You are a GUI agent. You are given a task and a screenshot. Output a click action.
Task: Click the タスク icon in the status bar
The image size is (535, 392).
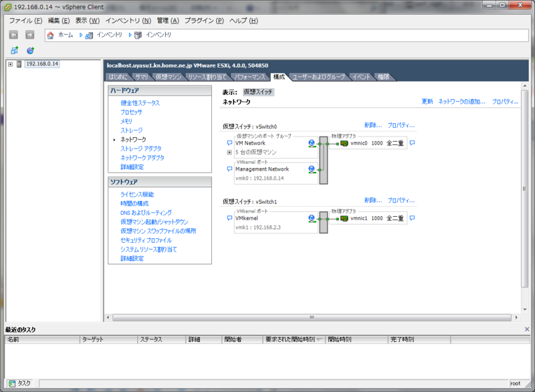click(11, 383)
